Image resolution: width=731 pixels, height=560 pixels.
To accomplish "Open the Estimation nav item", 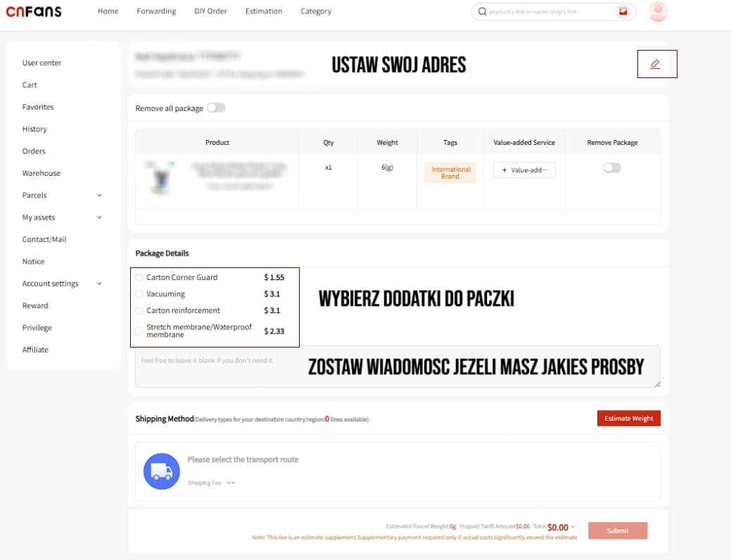I will tap(263, 11).
